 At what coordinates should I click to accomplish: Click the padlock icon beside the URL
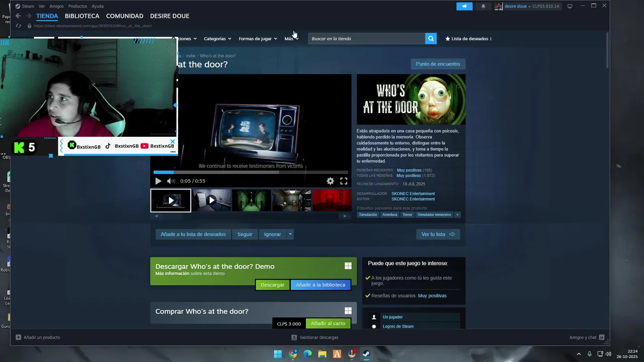pos(29,26)
